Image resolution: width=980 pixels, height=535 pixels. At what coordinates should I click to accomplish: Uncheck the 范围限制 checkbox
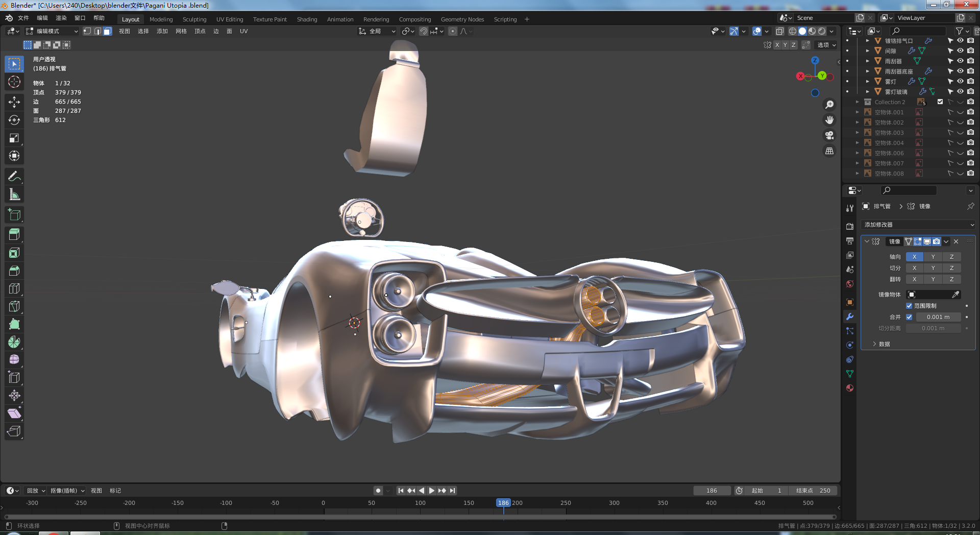click(909, 306)
